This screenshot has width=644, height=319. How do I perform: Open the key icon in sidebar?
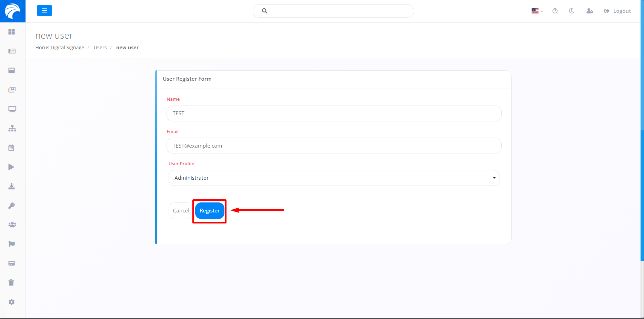(x=12, y=206)
